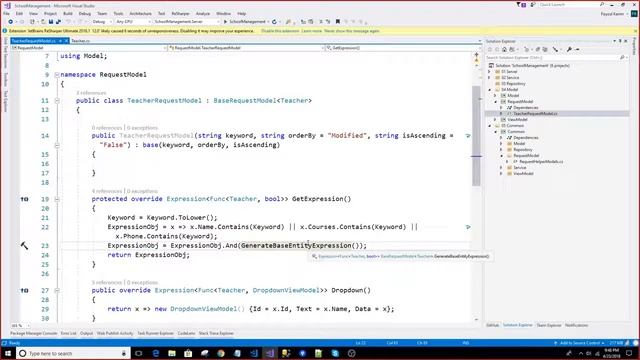Open the Error List tab
The image size is (640, 360).
(x=69, y=333)
